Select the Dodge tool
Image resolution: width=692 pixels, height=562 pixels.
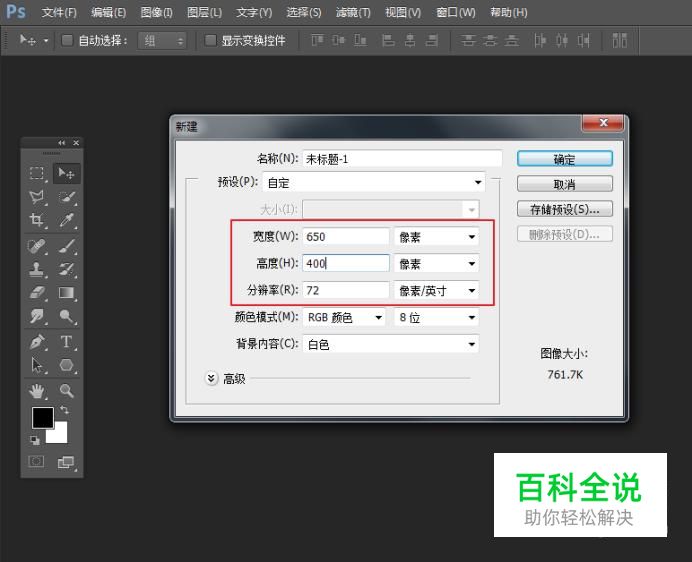click(x=66, y=316)
